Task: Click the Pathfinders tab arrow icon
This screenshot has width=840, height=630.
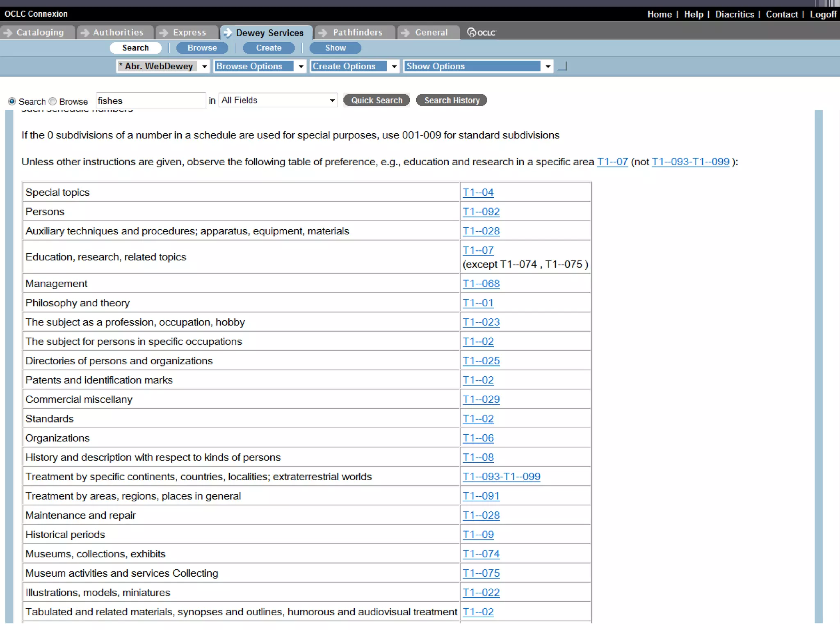Action: click(x=323, y=32)
